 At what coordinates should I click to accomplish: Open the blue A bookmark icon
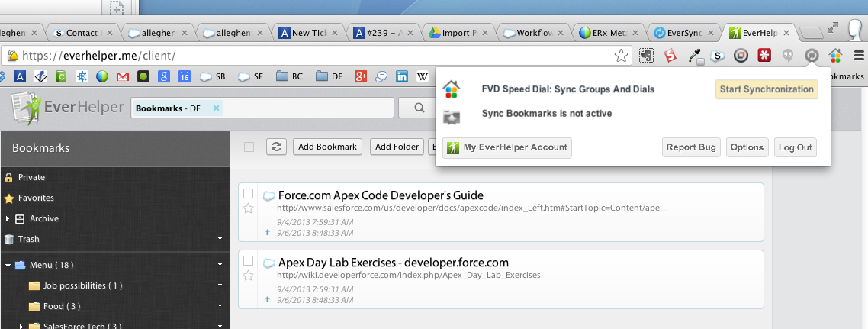[19, 77]
